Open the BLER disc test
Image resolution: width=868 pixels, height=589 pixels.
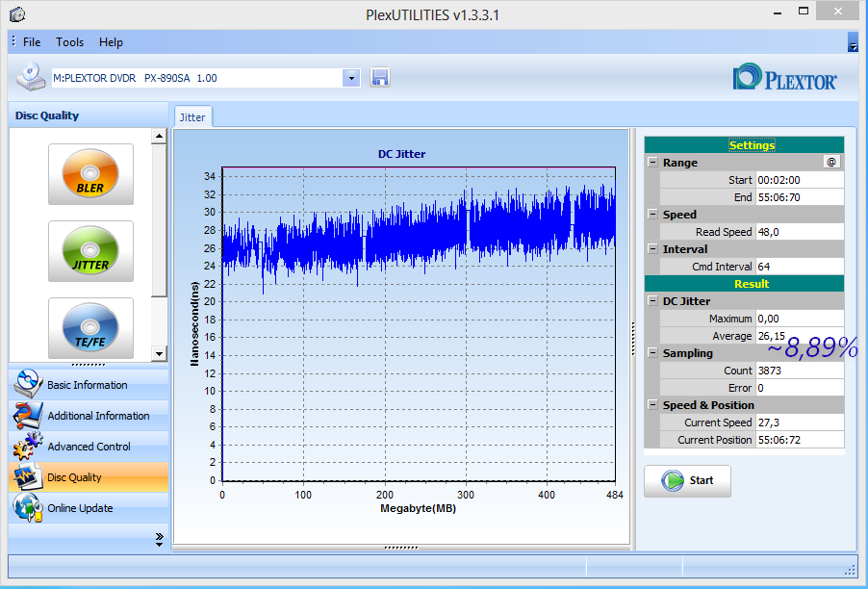click(x=90, y=174)
